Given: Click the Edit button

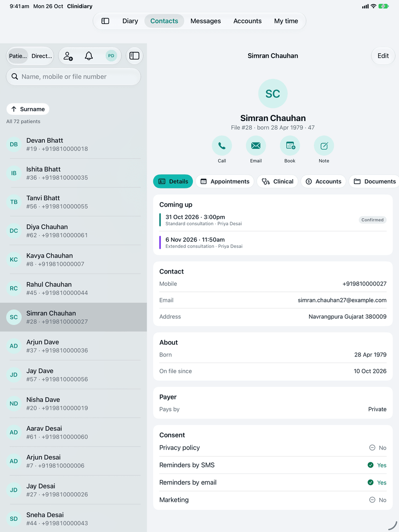Looking at the screenshot, I should point(383,56).
